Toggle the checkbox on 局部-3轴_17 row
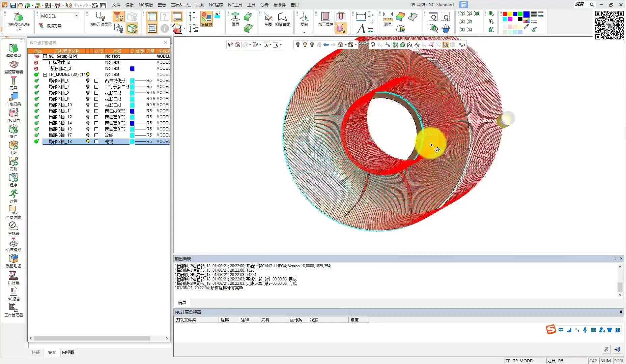This screenshot has width=626, height=364. (x=96, y=135)
